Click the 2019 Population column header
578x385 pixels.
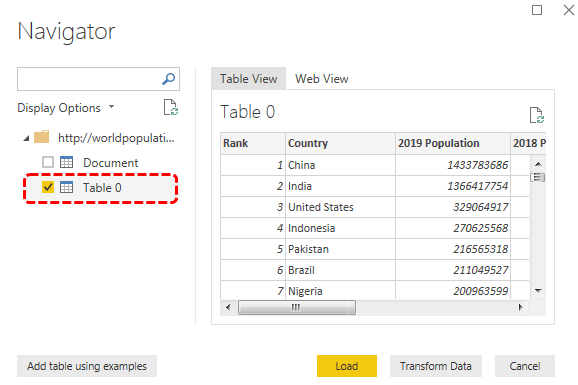(x=453, y=143)
